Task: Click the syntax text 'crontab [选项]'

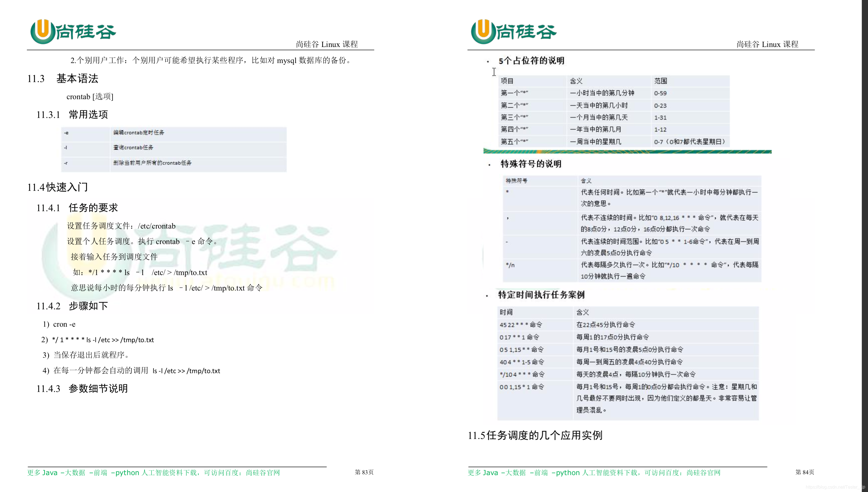Action: click(x=90, y=97)
